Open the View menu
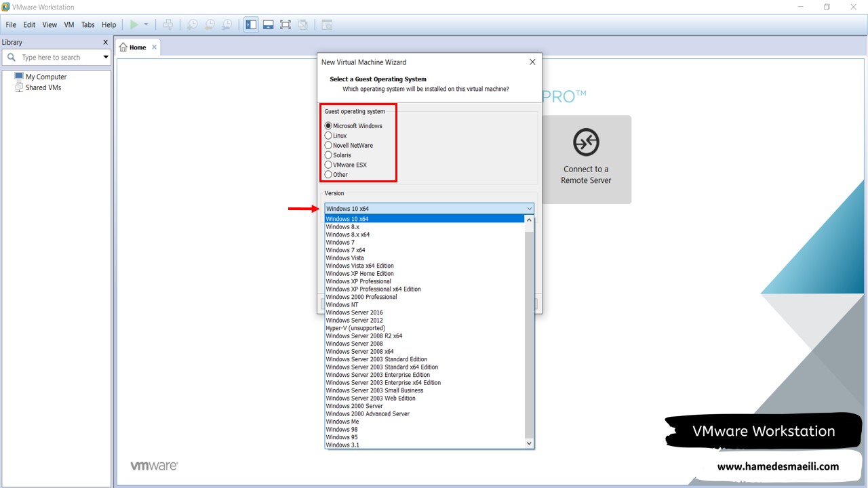 50,24
